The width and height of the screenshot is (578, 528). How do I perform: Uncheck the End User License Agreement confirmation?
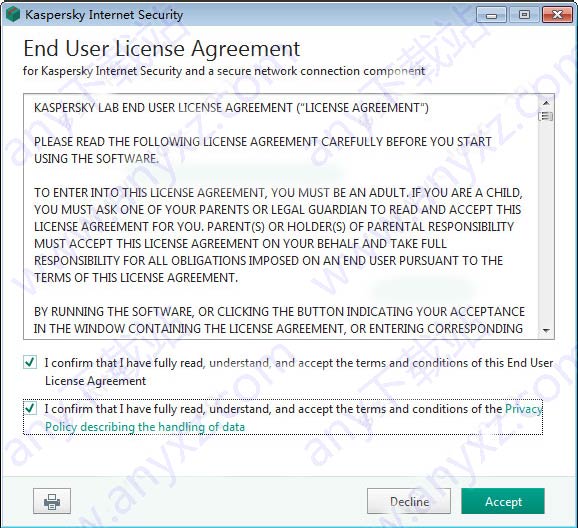(30, 362)
